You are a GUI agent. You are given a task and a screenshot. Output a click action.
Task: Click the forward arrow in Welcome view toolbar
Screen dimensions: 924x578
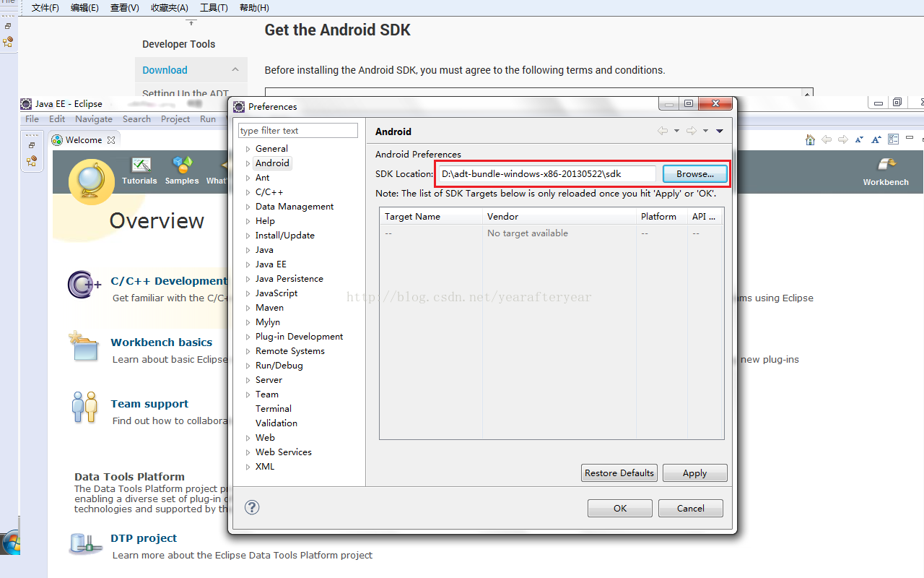[x=842, y=139]
